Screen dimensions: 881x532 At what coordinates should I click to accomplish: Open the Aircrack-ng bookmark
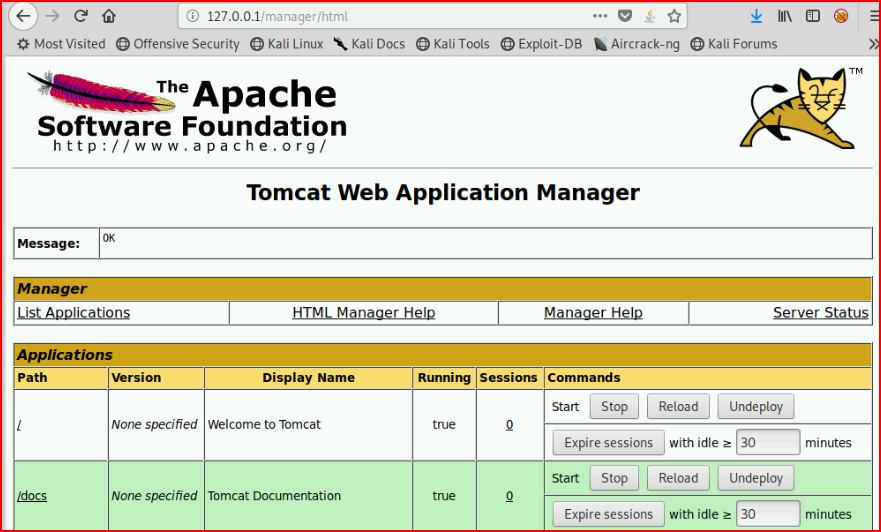point(637,44)
